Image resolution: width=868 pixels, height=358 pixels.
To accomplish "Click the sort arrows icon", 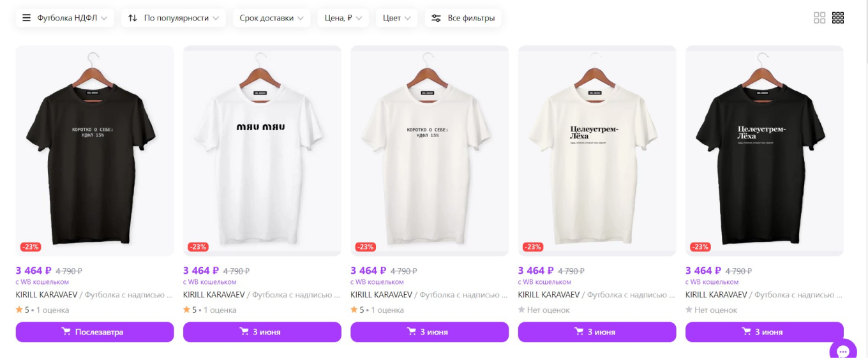I will 133,18.
